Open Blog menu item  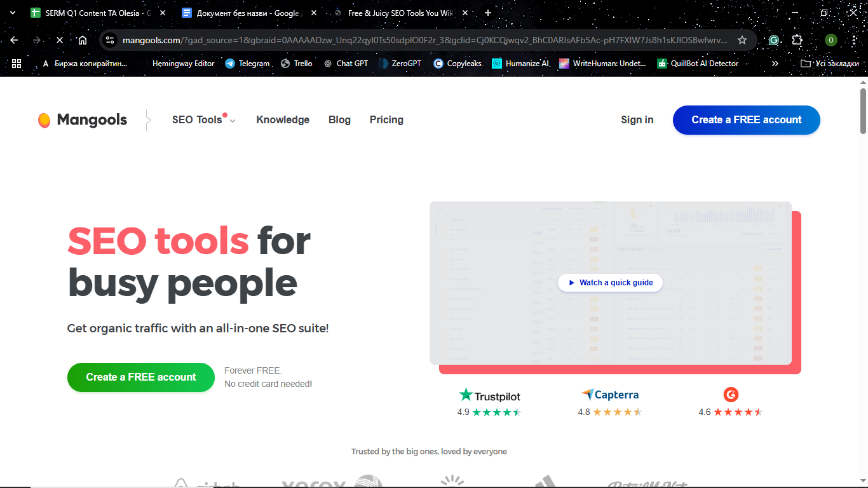339,119
